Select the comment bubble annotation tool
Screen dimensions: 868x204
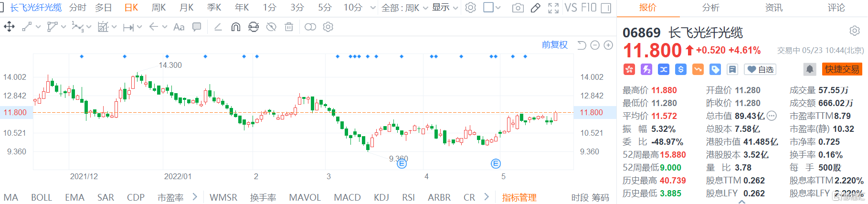(x=197, y=27)
